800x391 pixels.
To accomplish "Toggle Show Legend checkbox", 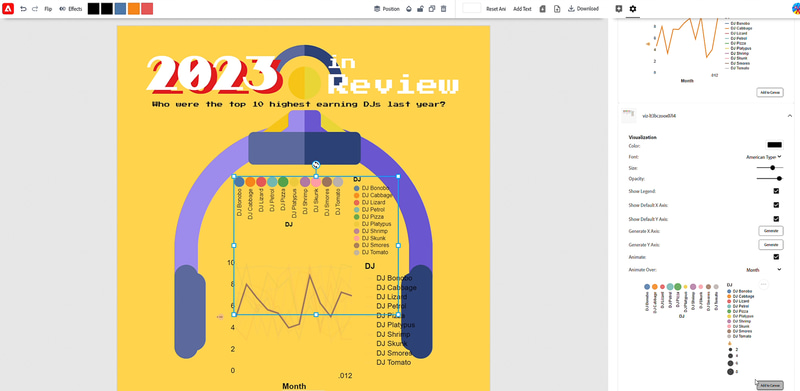I will click(x=776, y=191).
